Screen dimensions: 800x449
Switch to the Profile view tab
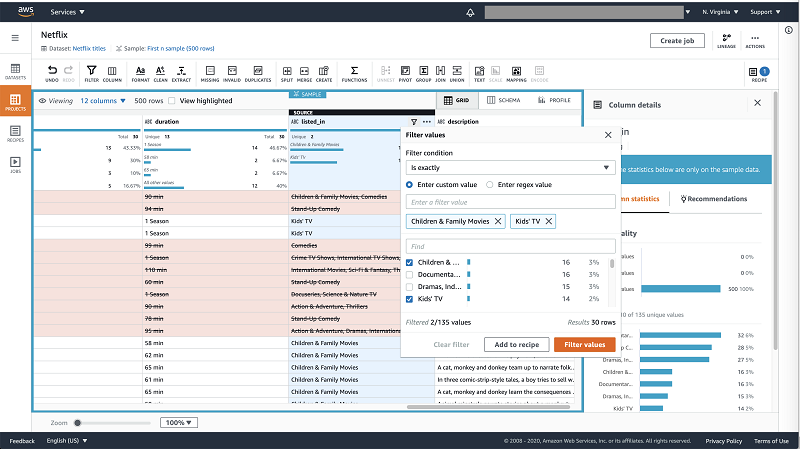554,101
